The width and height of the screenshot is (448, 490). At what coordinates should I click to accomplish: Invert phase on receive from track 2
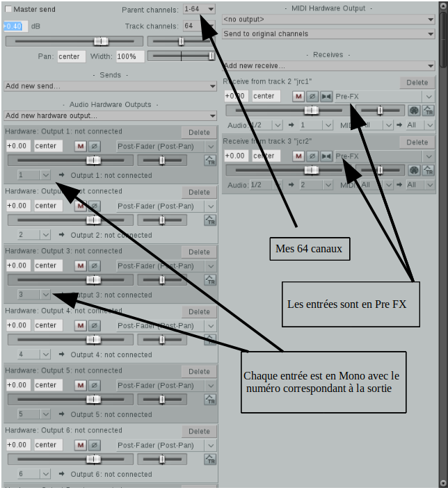(x=312, y=96)
